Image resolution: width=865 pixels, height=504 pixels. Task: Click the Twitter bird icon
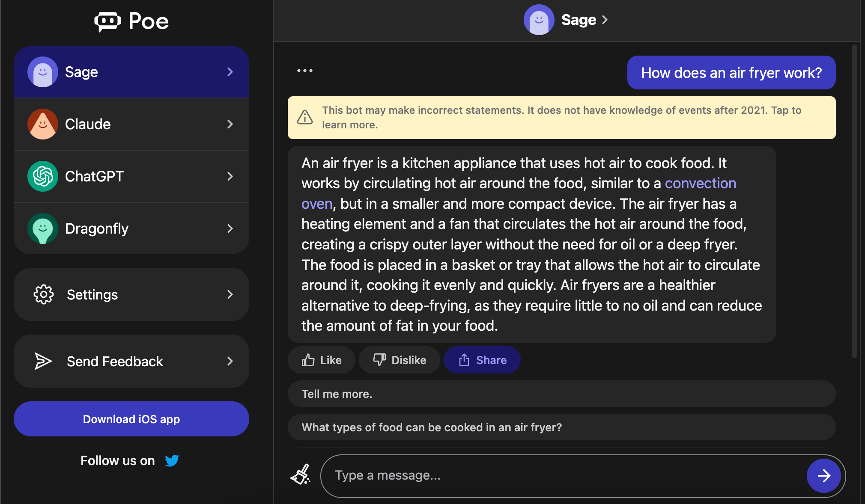coord(172,461)
